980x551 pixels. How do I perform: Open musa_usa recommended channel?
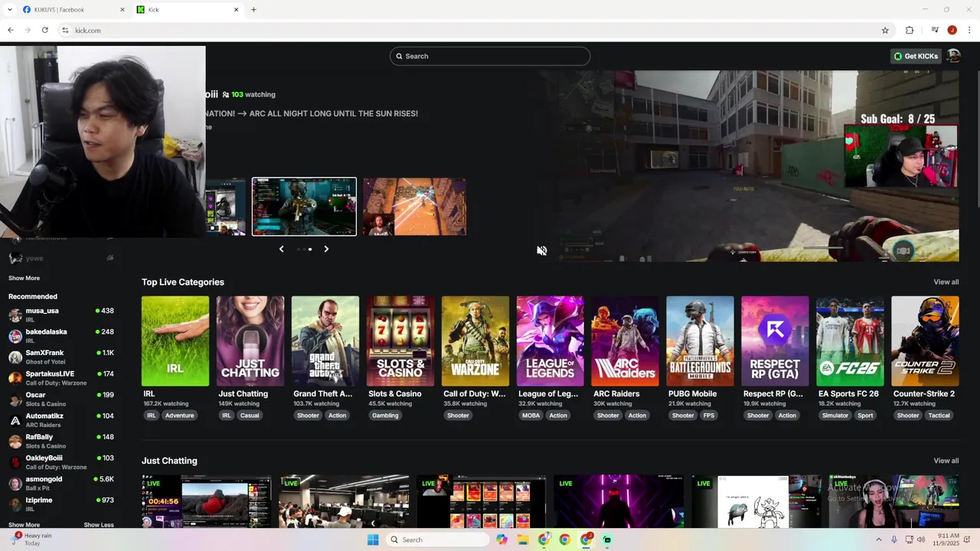point(61,315)
